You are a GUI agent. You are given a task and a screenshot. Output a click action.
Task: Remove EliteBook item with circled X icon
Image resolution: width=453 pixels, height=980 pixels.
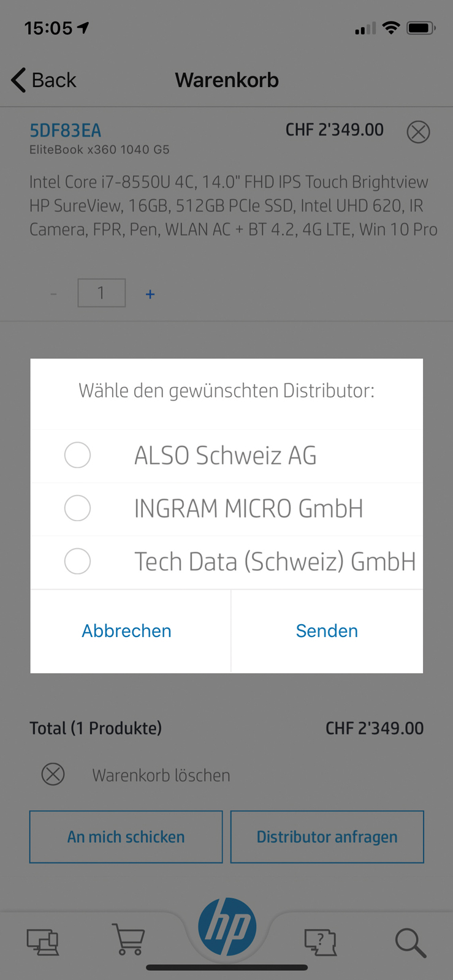(x=418, y=132)
